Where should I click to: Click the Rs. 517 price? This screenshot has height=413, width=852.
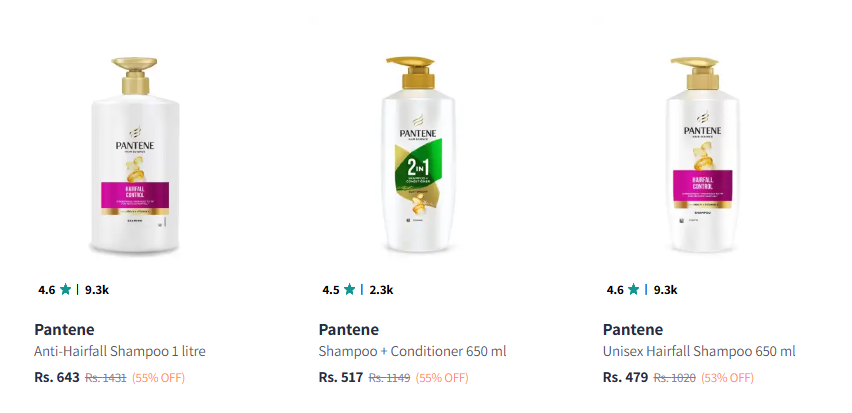pos(341,377)
